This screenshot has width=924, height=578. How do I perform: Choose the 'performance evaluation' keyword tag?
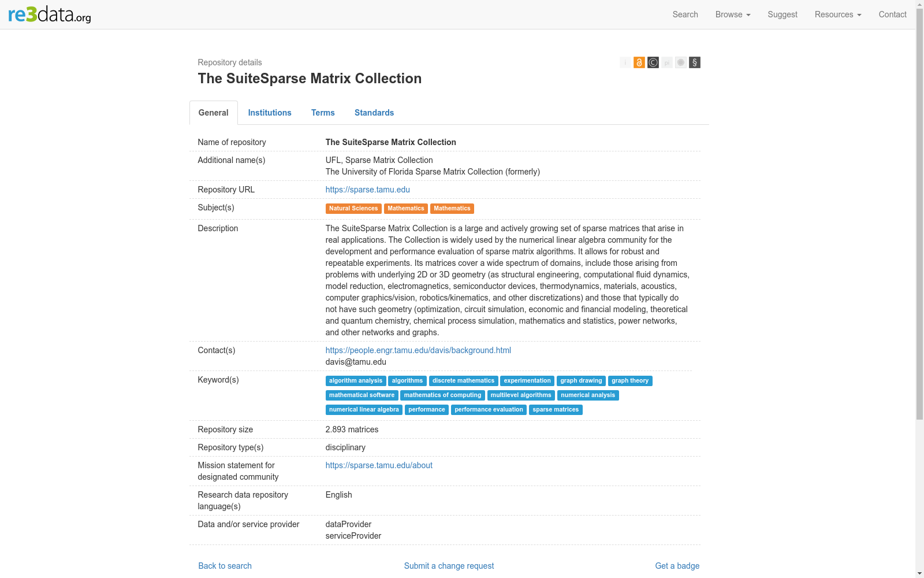coord(489,410)
